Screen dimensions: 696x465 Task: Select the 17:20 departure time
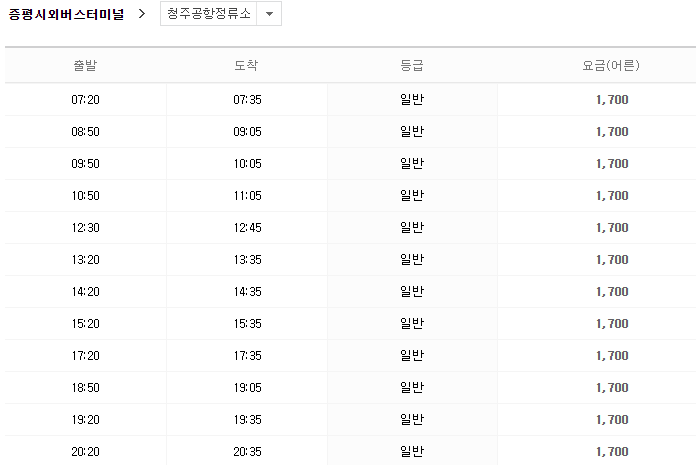tap(86, 355)
